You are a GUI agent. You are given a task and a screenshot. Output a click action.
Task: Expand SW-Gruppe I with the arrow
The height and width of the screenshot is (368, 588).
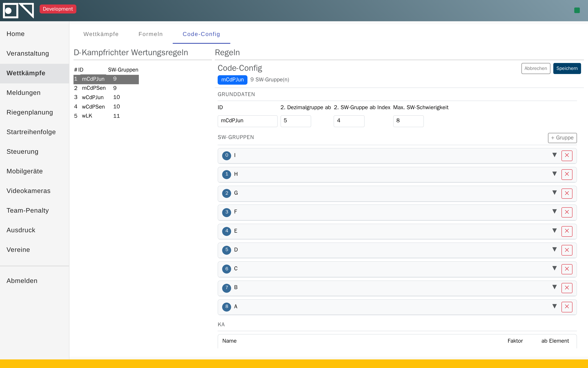(554, 155)
